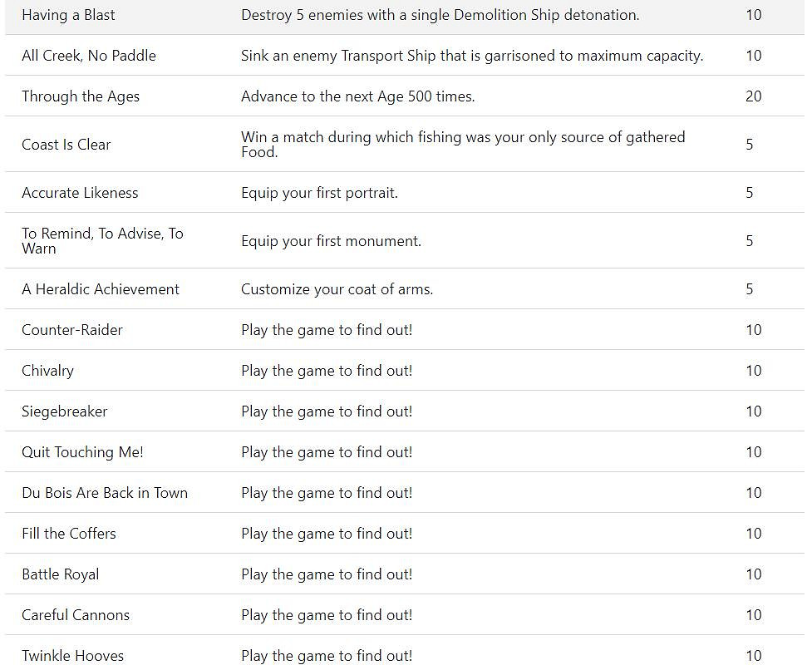Select the "Siegebreaker" achievement name
The height and width of the screenshot is (665, 812).
click(65, 411)
